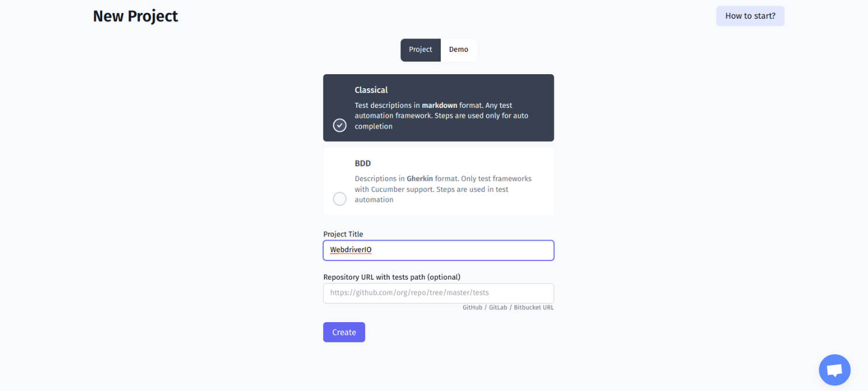868x391 pixels.
Task: Select the Classical project type card
Action: [438, 107]
